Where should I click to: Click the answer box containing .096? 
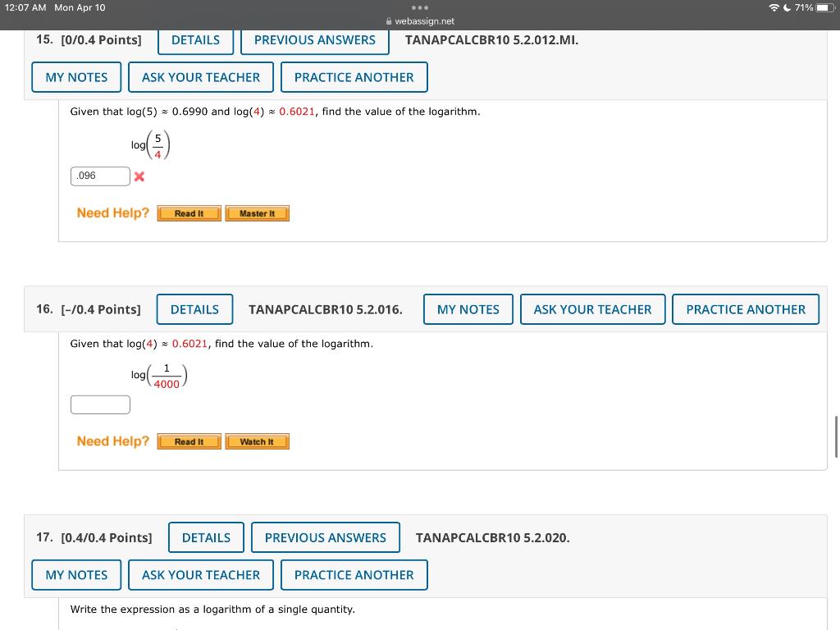pos(100,176)
